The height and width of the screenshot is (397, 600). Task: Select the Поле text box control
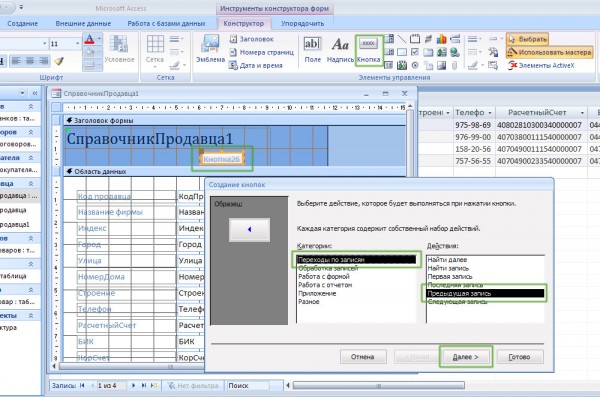312,49
